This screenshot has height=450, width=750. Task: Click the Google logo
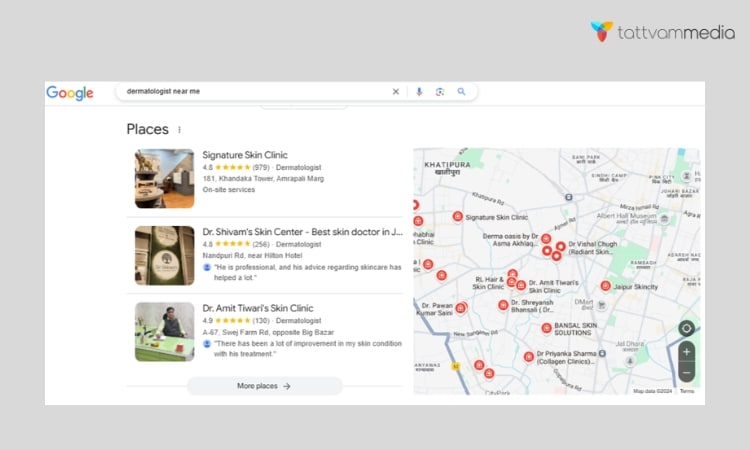70,93
